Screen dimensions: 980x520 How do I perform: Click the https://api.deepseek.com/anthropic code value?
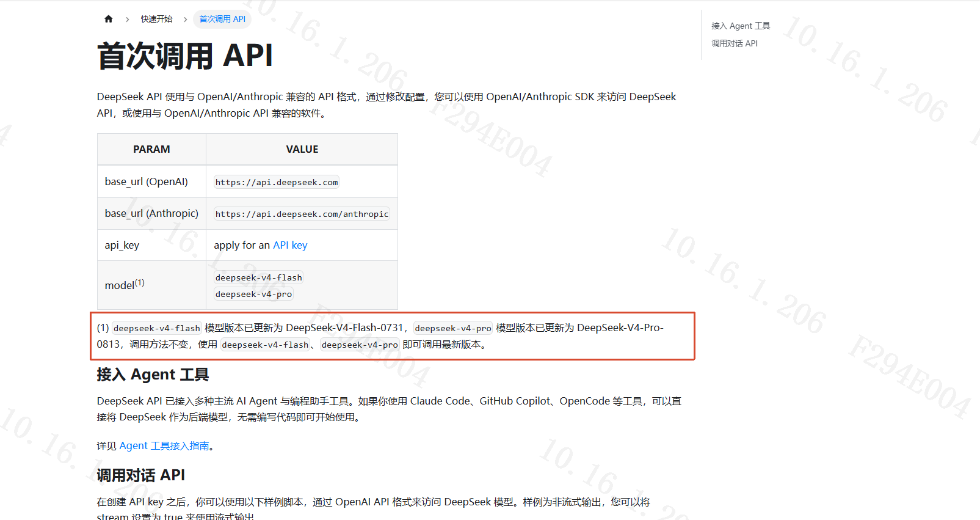pyautogui.click(x=302, y=214)
